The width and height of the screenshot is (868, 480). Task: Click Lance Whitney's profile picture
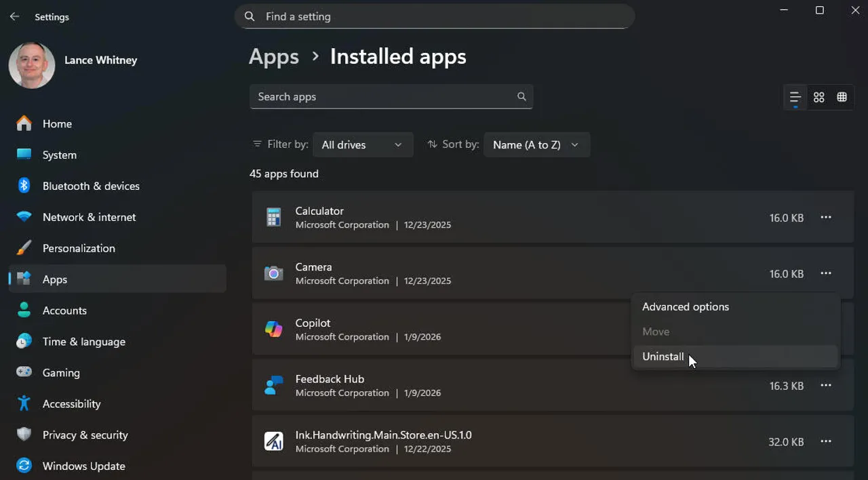coord(31,66)
